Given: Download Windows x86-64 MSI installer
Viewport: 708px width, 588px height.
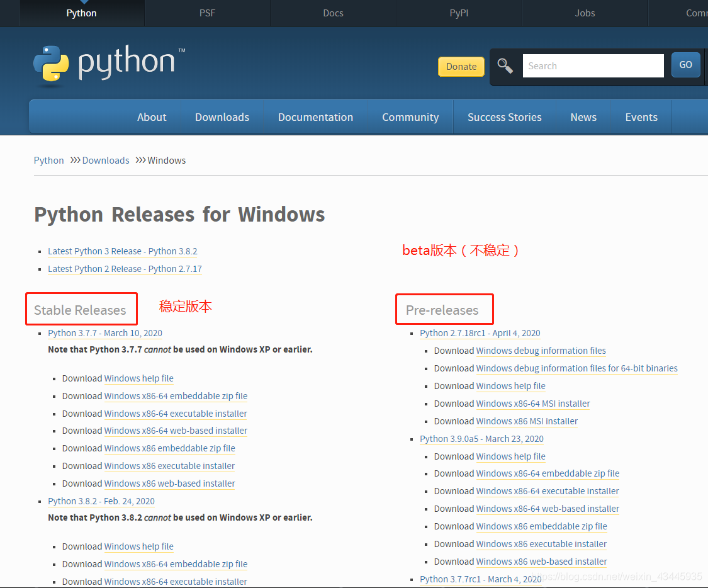Looking at the screenshot, I should click(x=533, y=404).
